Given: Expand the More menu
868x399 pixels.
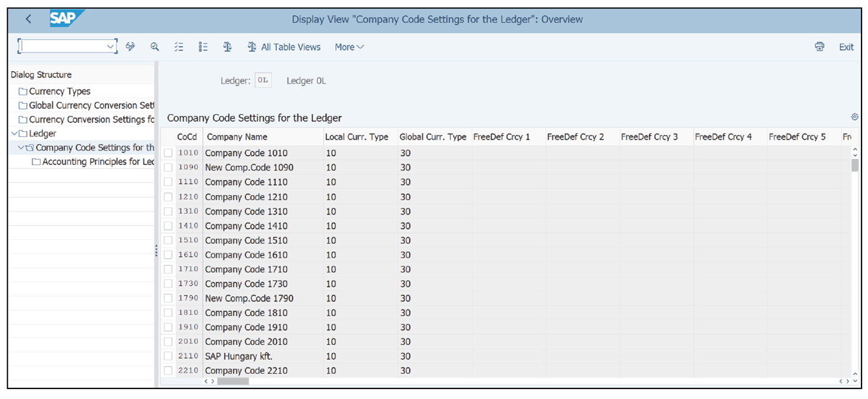Looking at the screenshot, I should [x=349, y=47].
